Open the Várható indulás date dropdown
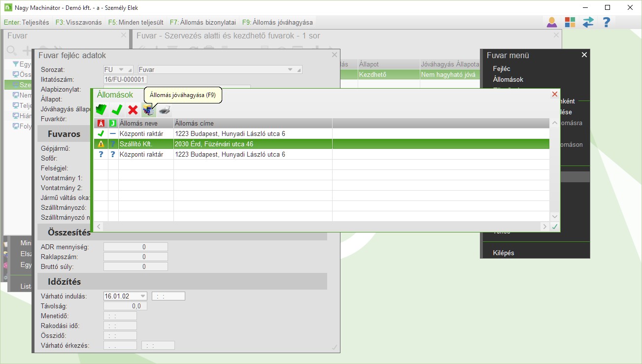This screenshot has height=364, width=642. [x=143, y=296]
